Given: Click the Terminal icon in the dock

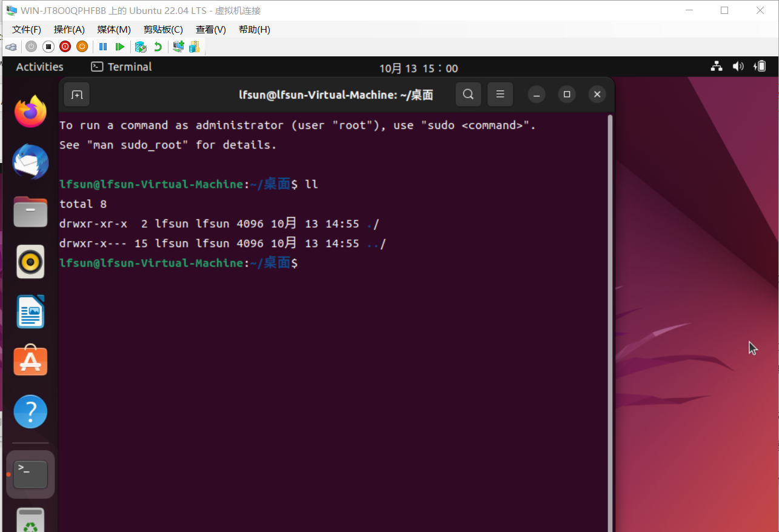Looking at the screenshot, I should point(30,474).
